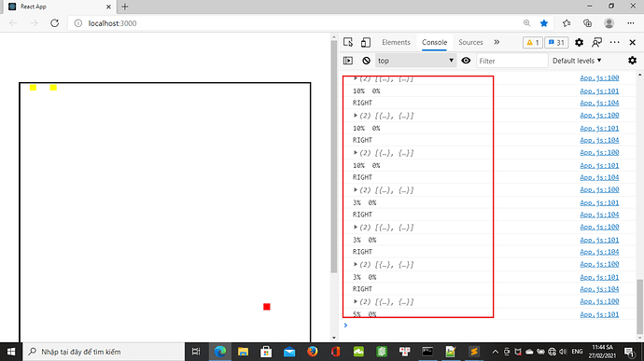Clear the console with the ban icon
Screen dimensions: 644x361
click(x=367, y=61)
